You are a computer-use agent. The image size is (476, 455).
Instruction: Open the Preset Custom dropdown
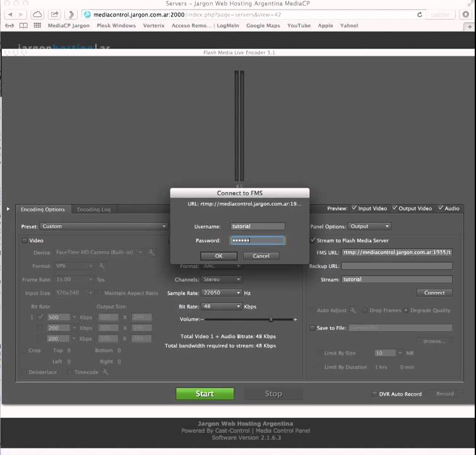pyautogui.click(x=104, y=226)
